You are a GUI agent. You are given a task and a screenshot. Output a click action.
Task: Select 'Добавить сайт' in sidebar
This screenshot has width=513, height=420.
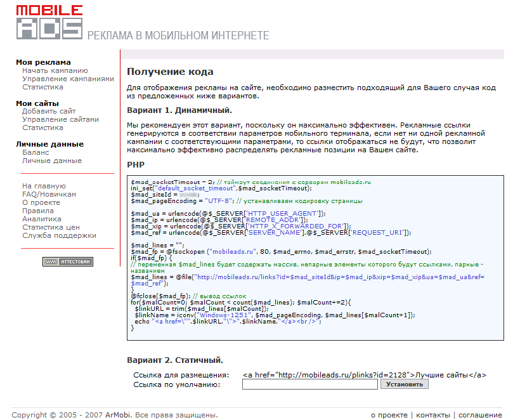point(49,111)
